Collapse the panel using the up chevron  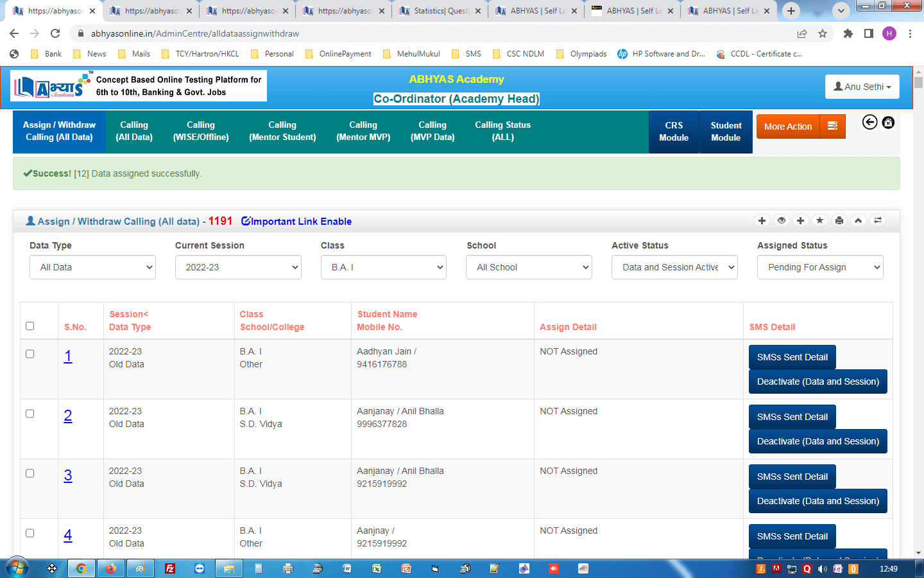pyautogui.click(x=858, y=221)
